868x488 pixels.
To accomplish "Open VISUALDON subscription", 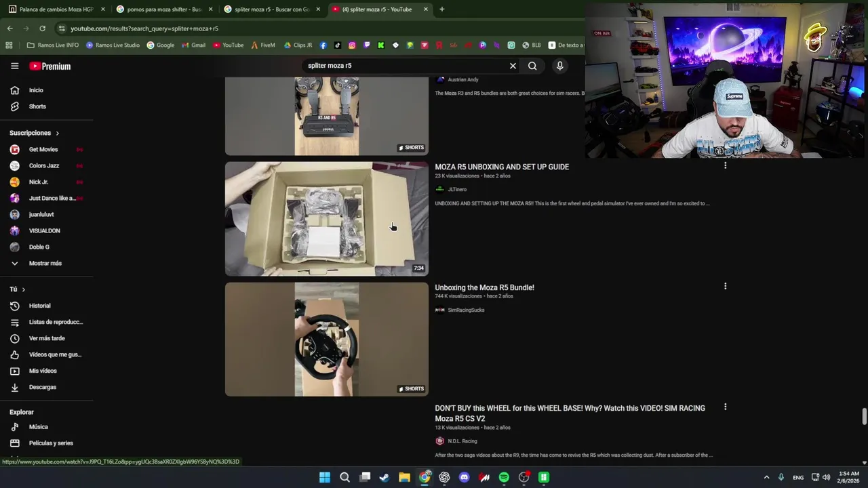I will pyautogui.click(x=45, y=230).
